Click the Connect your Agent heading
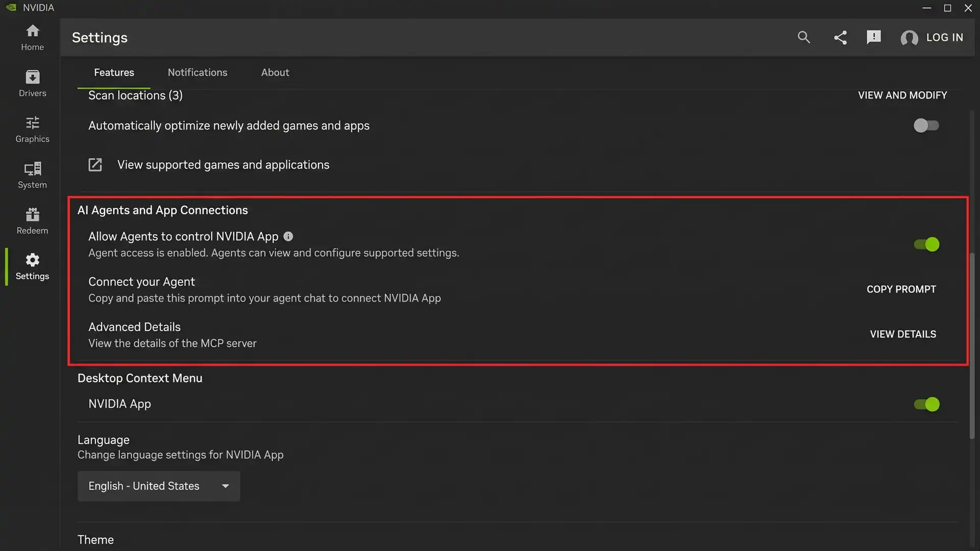Image resolution: width=980 pixels, height=551 pixels. 141,282
